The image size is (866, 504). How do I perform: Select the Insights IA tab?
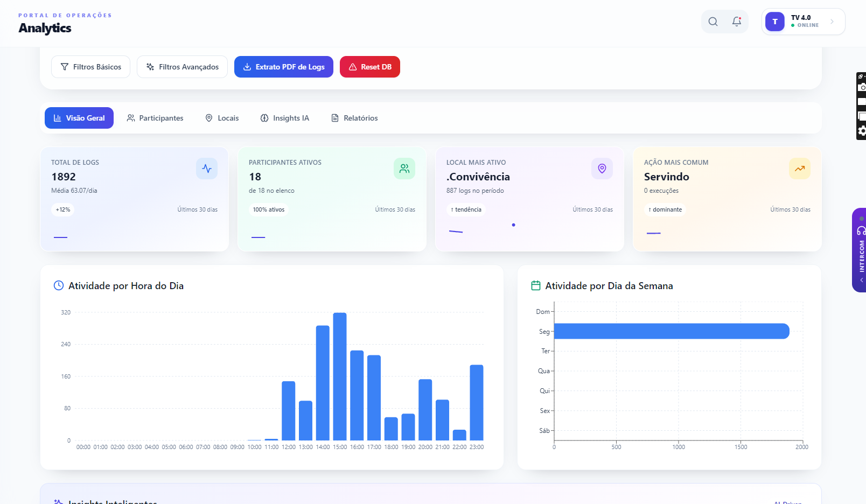(x=285, y=118)
